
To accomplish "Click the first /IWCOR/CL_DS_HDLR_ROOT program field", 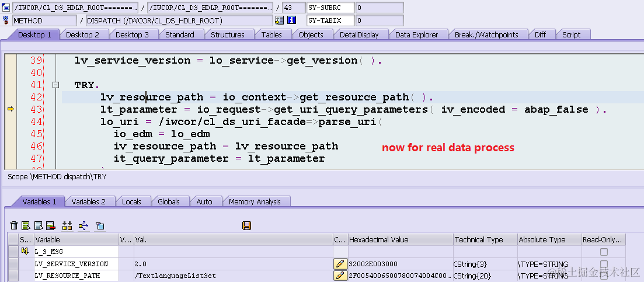I will point(75,8).
